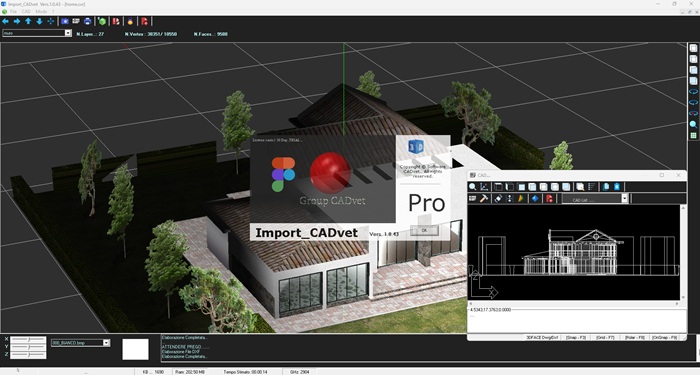This screenshot has height=375, width=700.
Task: Click the blue diamond icon in CAD window
Action: click(x=535, y=198)
